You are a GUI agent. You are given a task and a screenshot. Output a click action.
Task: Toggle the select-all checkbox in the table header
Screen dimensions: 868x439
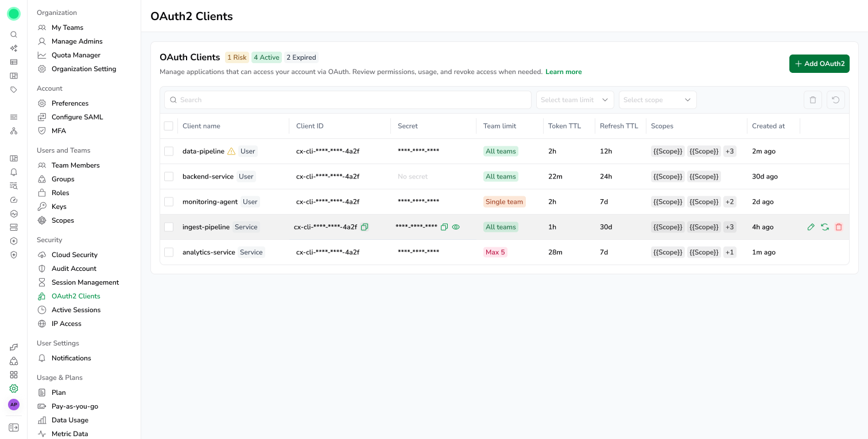tap(169, 126)
